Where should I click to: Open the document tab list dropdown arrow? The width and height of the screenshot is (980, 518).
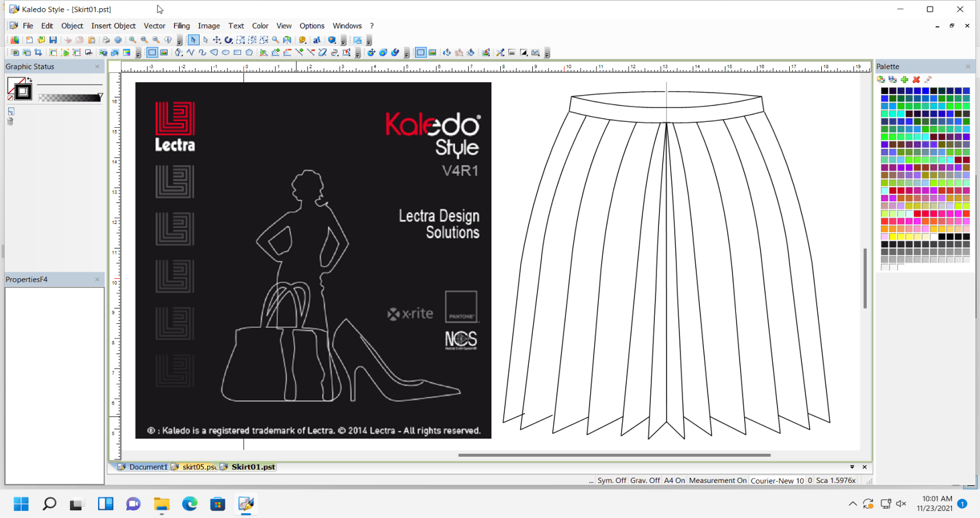coord(852,467)
